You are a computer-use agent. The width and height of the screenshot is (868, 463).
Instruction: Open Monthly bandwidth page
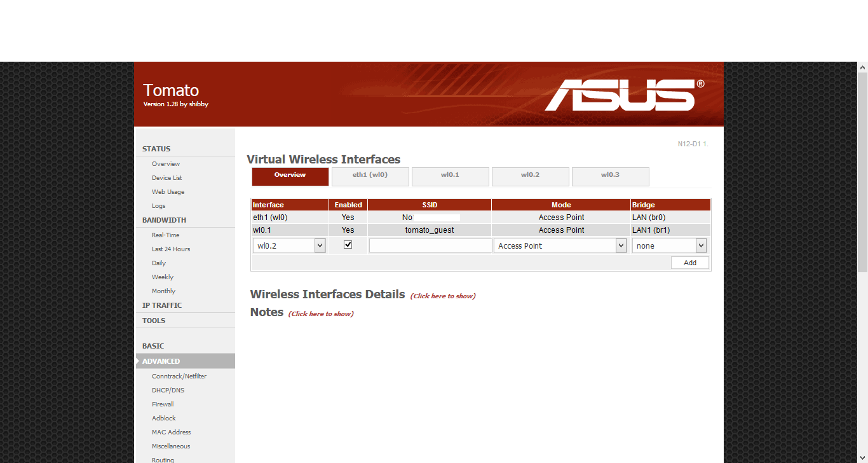pyautogui.click(x=164, y=291)
